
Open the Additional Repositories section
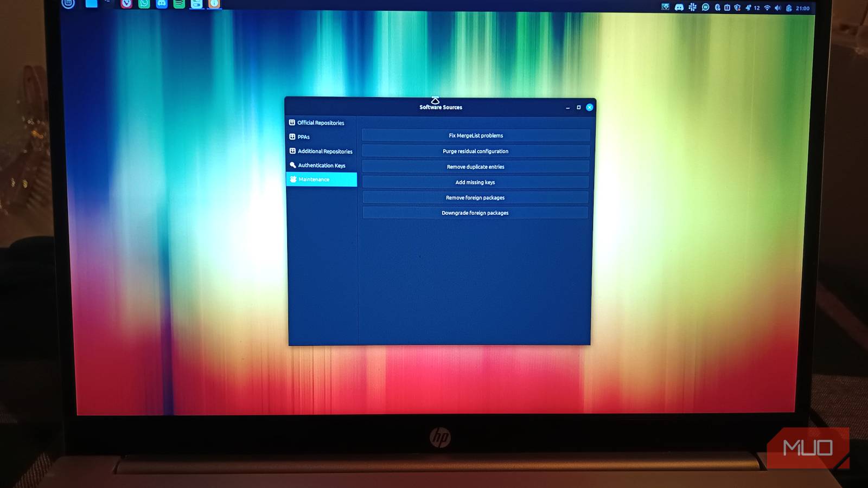click(x=324, y=151)
